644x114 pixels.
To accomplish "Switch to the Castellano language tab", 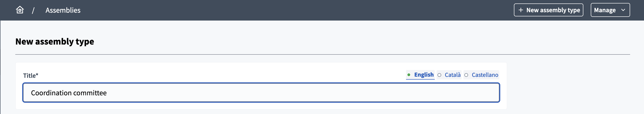I will [485, 75].
